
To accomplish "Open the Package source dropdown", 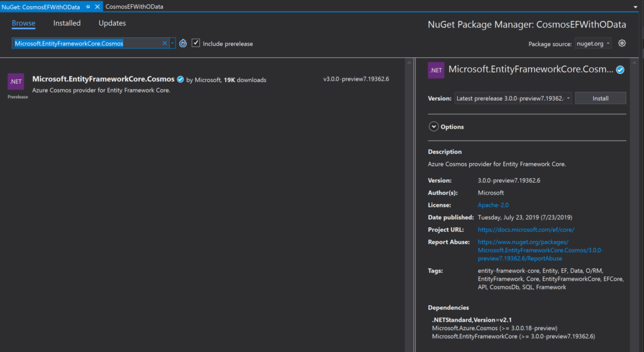I will (x=592, y=43).
